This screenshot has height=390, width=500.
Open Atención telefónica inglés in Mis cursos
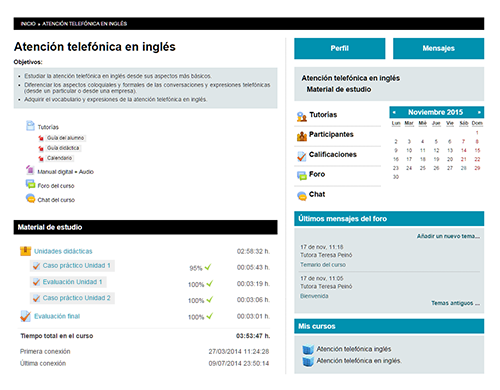354,349
